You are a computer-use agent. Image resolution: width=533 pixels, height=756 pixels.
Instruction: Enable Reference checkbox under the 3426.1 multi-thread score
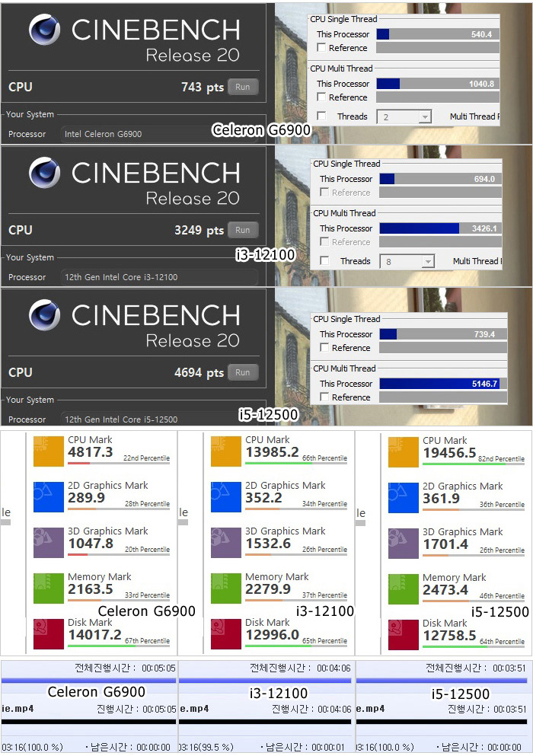(324, 241)
